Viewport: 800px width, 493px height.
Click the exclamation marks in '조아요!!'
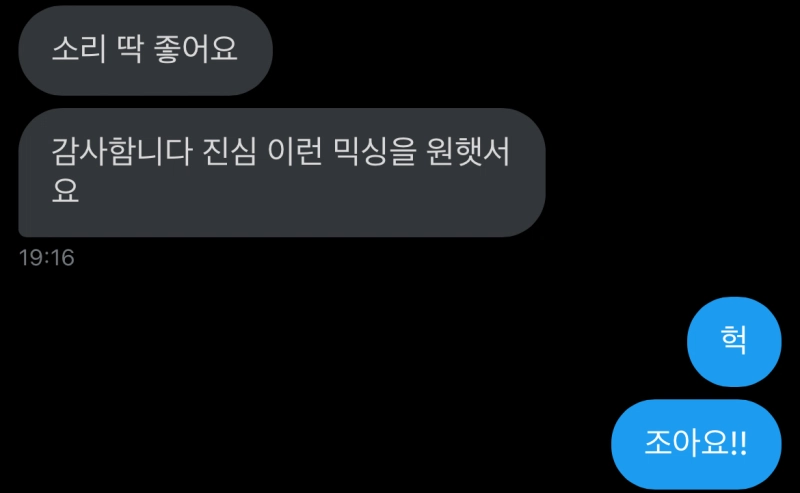point(739,443)
